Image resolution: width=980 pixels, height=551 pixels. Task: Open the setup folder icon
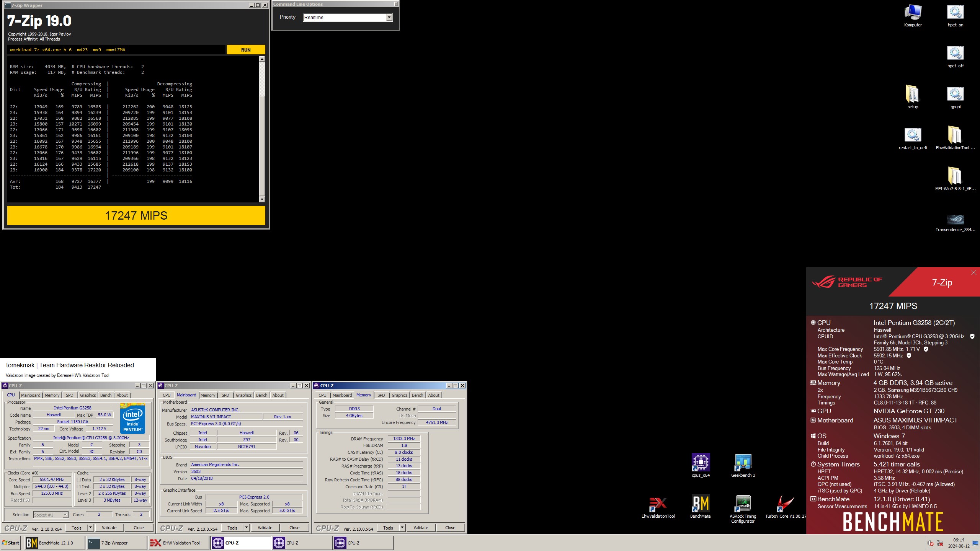point(913,97)
